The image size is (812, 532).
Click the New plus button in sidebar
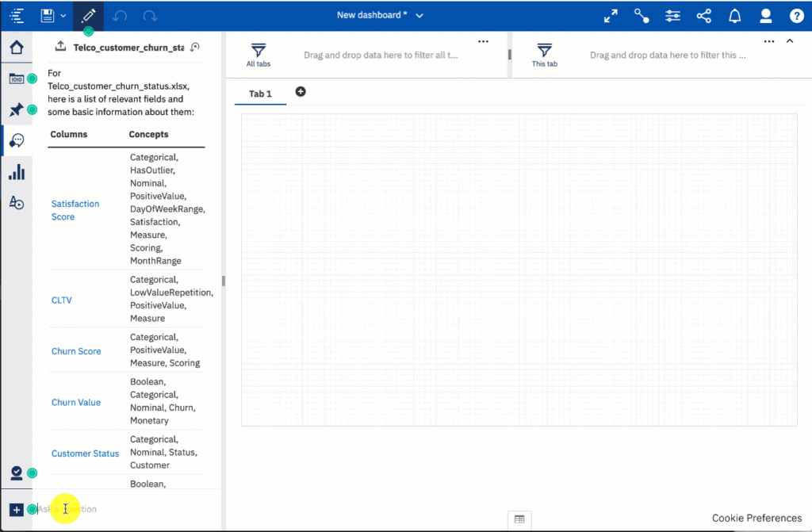coord(17,510)
